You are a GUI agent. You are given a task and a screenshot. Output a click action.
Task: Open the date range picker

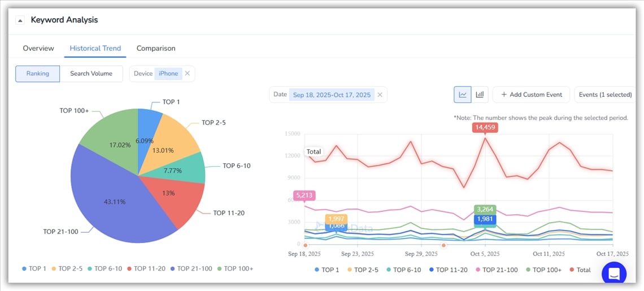point(332,95)
